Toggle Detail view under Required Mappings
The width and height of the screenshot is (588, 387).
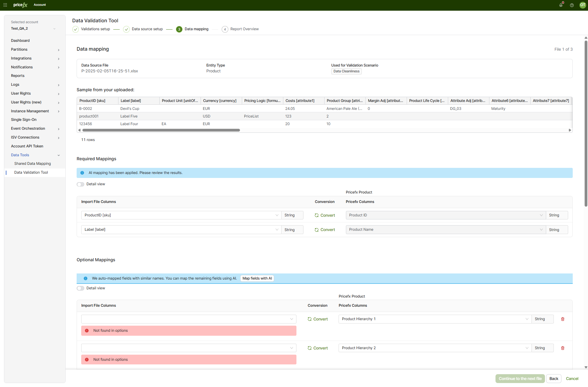point(81,184)
